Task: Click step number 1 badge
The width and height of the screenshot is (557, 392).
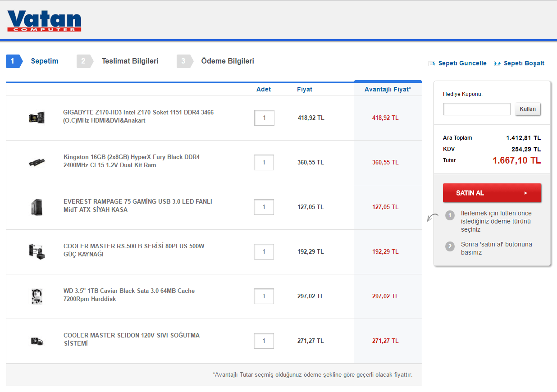Action: 14,61
